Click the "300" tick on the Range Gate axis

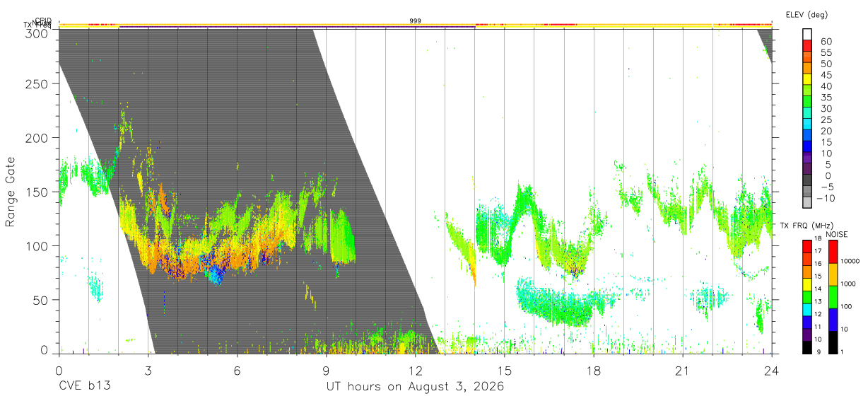click(36, 33)
